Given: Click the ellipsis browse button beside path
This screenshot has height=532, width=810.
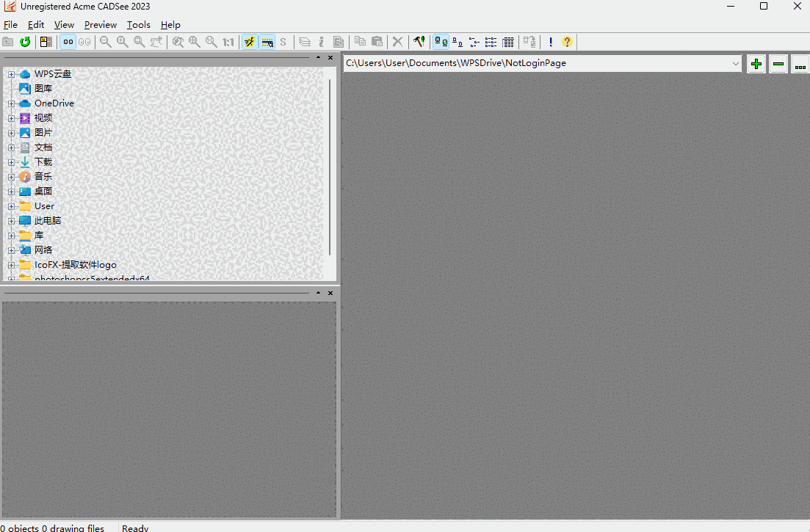Looking at the screenshot, I should point(800,64).
